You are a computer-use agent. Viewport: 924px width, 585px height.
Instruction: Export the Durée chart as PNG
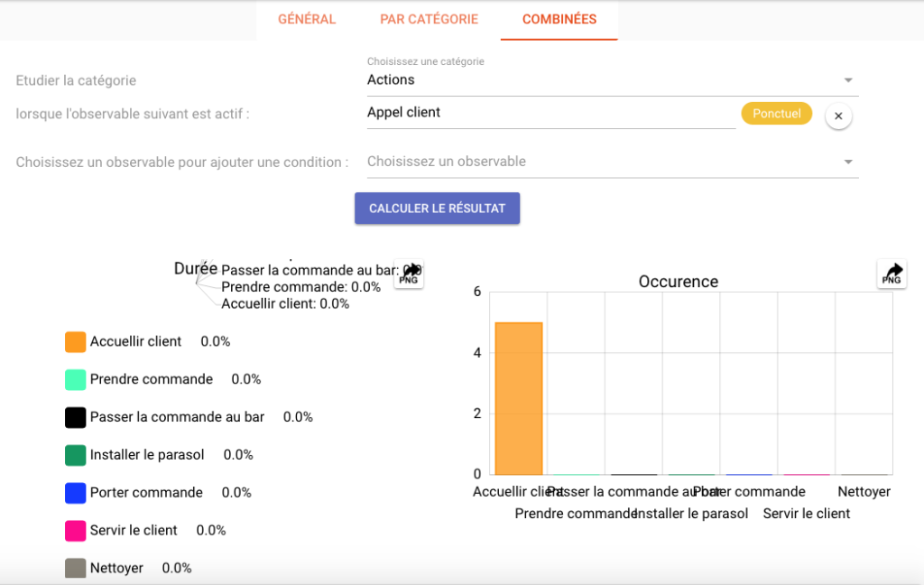coord(408,274)
